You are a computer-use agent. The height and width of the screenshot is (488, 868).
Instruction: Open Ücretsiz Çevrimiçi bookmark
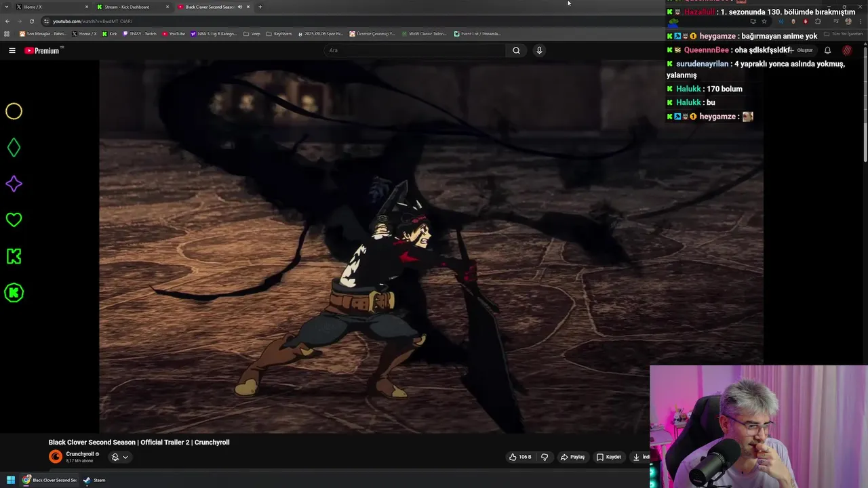click(x=372, y=34)
